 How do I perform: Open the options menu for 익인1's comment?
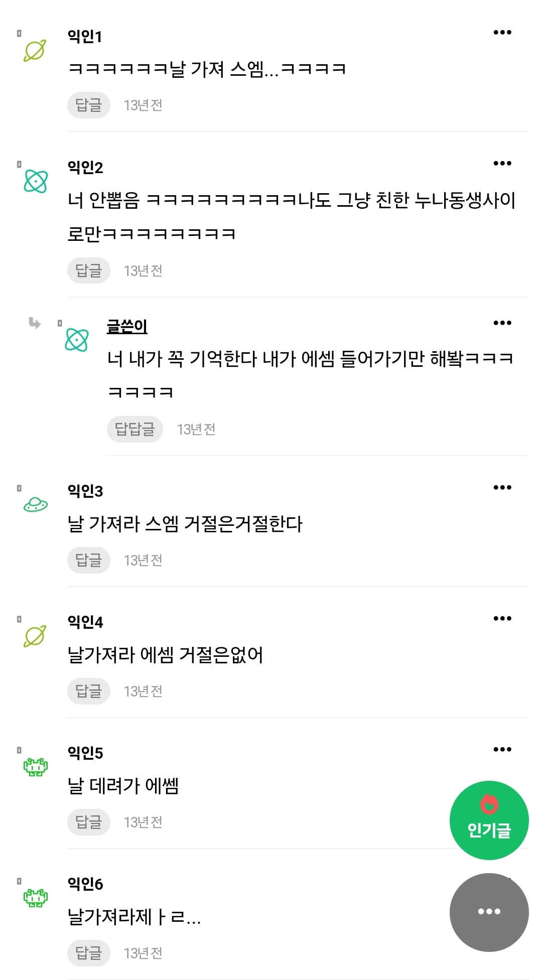502,31
